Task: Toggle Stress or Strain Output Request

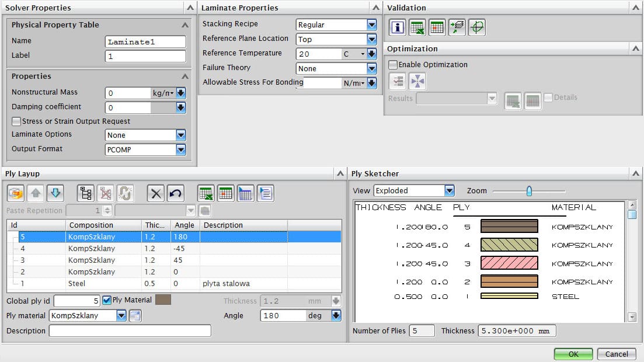Action: click(16, 121)
